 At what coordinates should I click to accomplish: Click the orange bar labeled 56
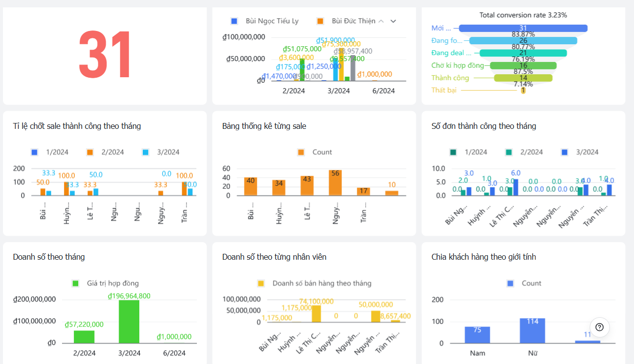point(335,182)
